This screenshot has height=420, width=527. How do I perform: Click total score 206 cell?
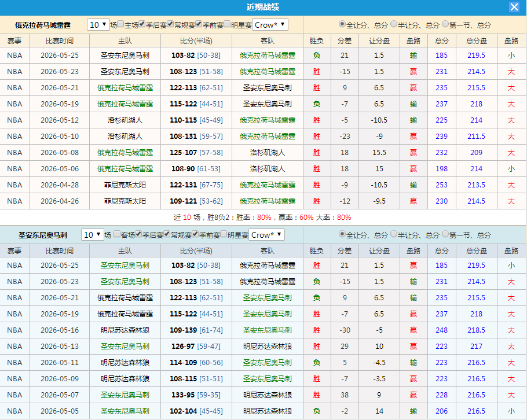[x=442, y=411]
